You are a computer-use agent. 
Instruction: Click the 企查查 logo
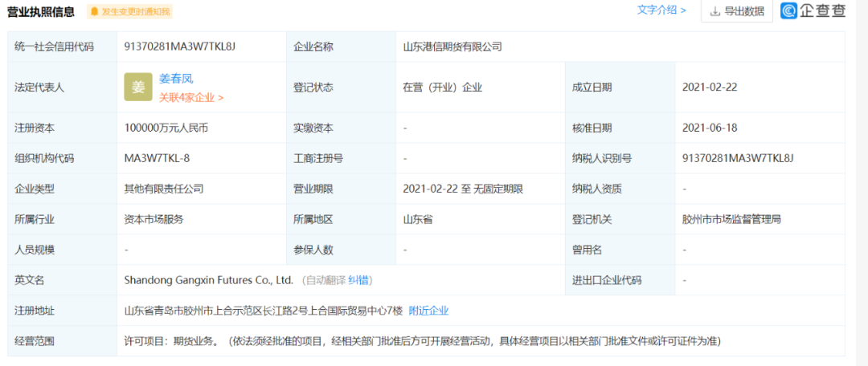pos(813,10)
